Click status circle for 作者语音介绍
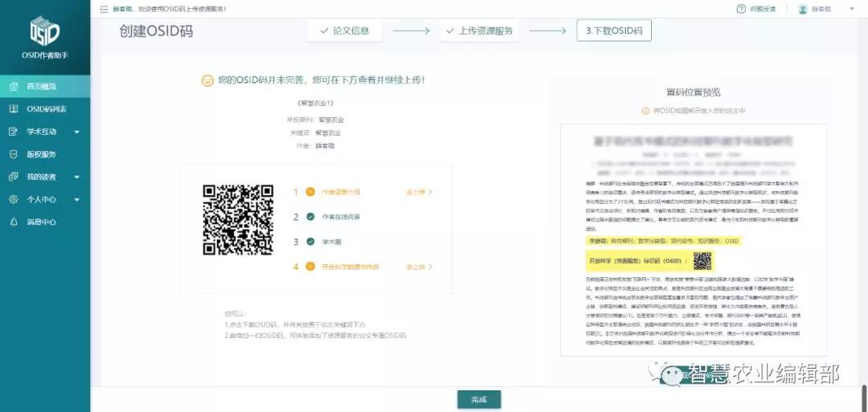 309,193
